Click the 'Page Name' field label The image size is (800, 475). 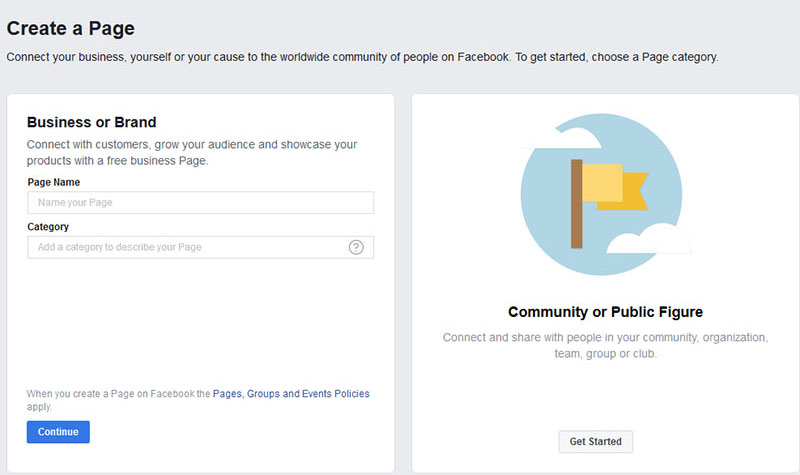click(54, 182)
